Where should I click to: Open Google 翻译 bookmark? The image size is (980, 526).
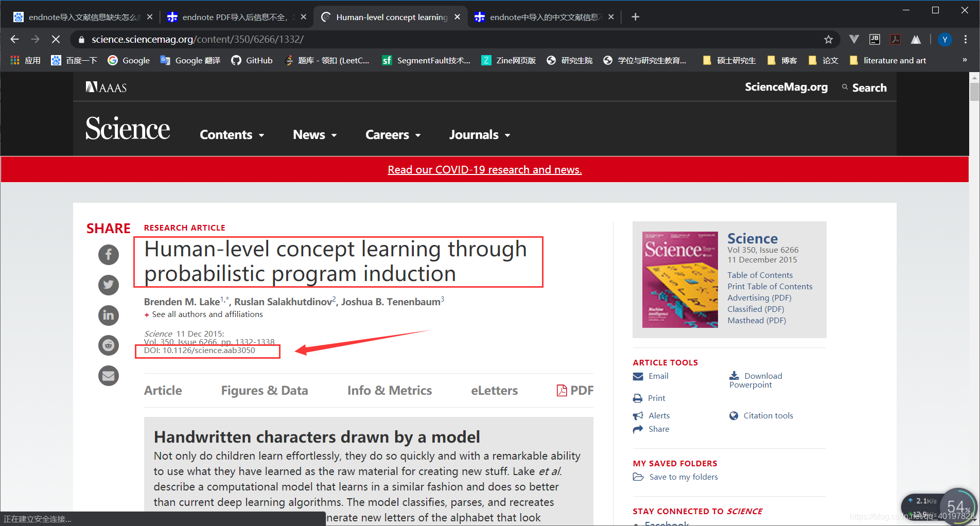(x=190, y=61)
